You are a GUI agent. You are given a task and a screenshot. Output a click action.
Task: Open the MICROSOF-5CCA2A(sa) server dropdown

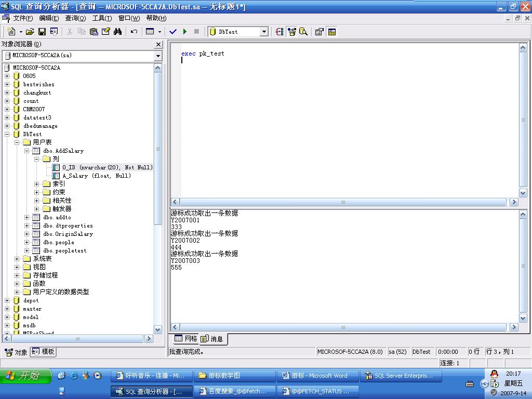(x=158, y=56)
